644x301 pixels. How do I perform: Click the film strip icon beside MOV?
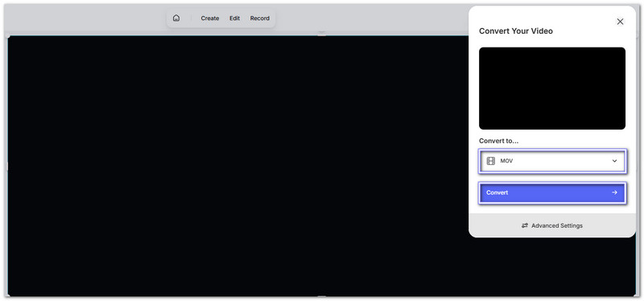[491, 161]
